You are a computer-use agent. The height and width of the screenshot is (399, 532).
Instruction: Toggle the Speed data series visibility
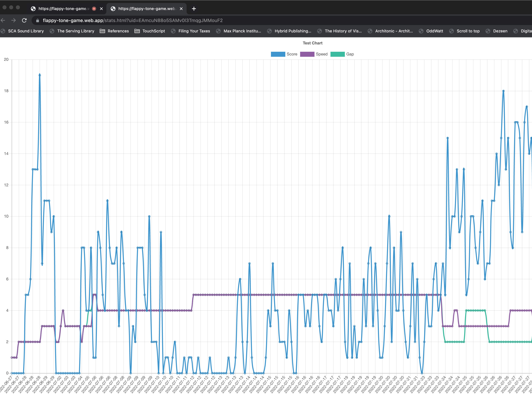(x=314, y=54)
